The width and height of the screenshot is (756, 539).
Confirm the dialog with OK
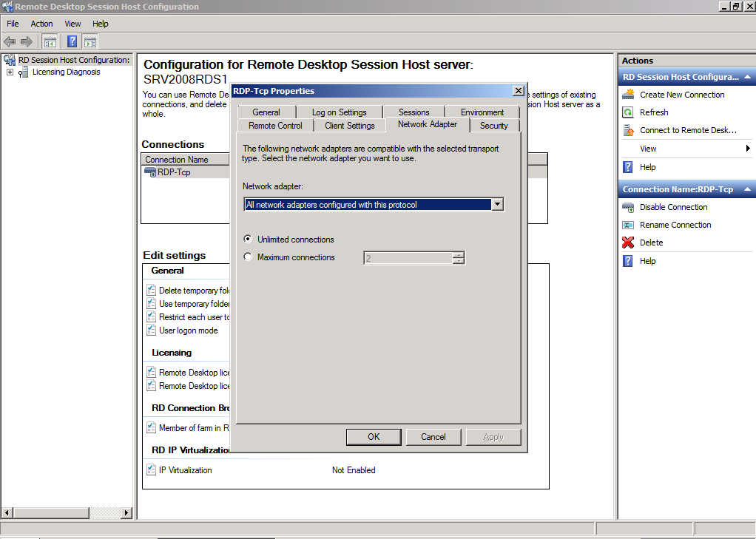click(374, 437)
